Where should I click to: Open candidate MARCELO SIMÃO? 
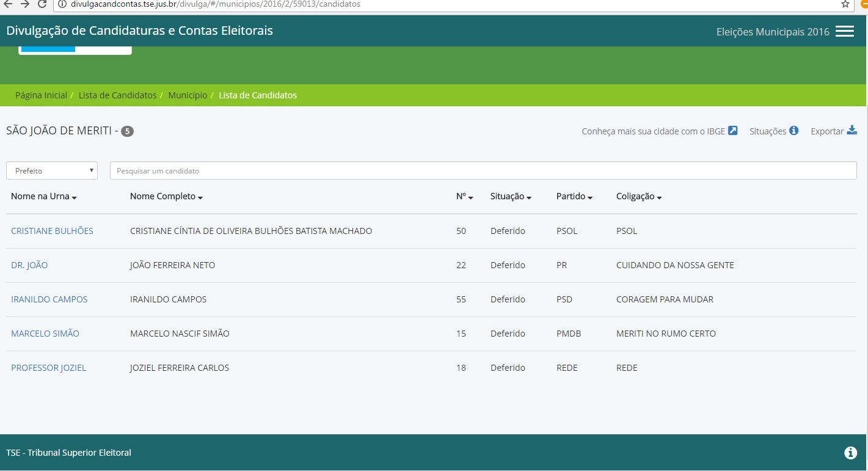point(45,334)
